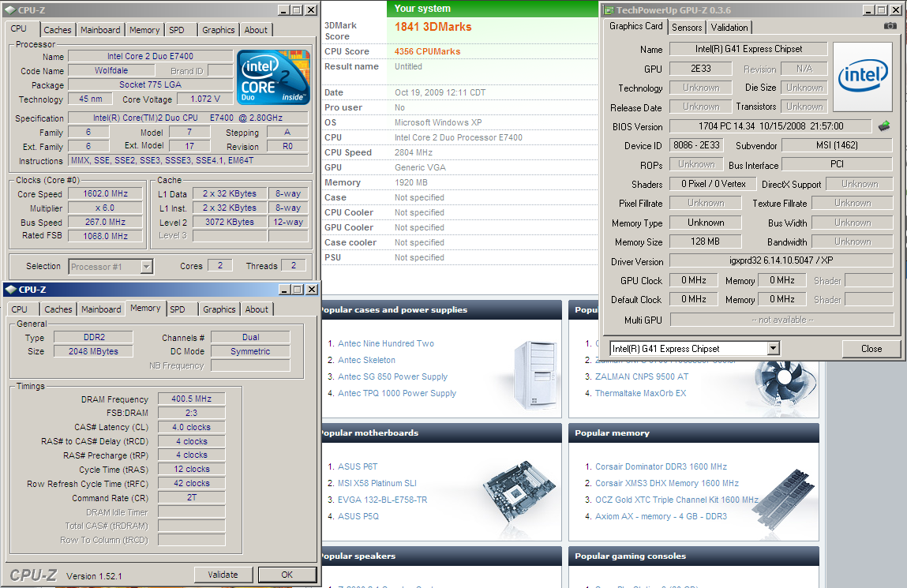
Task: Open Thermaltake MaxOrb EX link
Action: pyautogui.click(x=640, y=393)
